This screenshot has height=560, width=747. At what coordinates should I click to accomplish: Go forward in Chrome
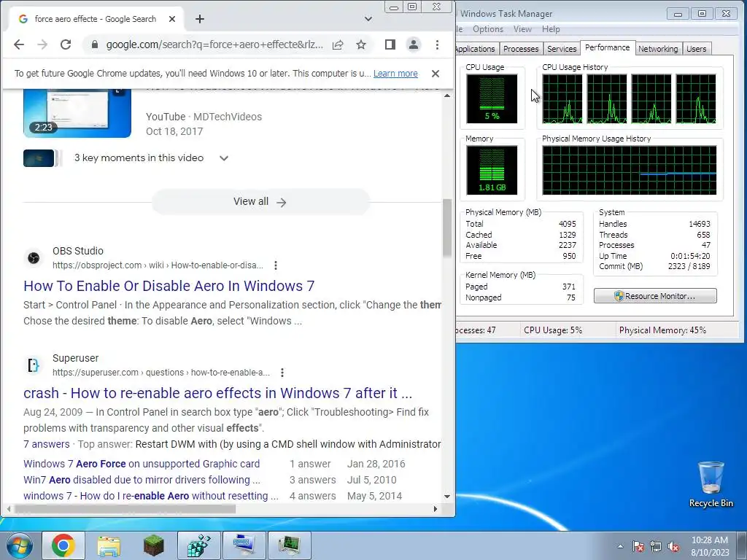[42, 44]
